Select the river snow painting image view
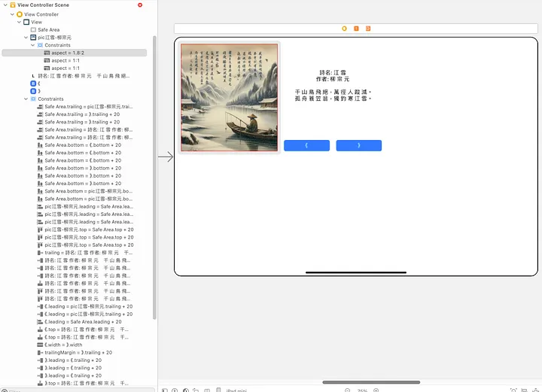 [x=229, y=97]
